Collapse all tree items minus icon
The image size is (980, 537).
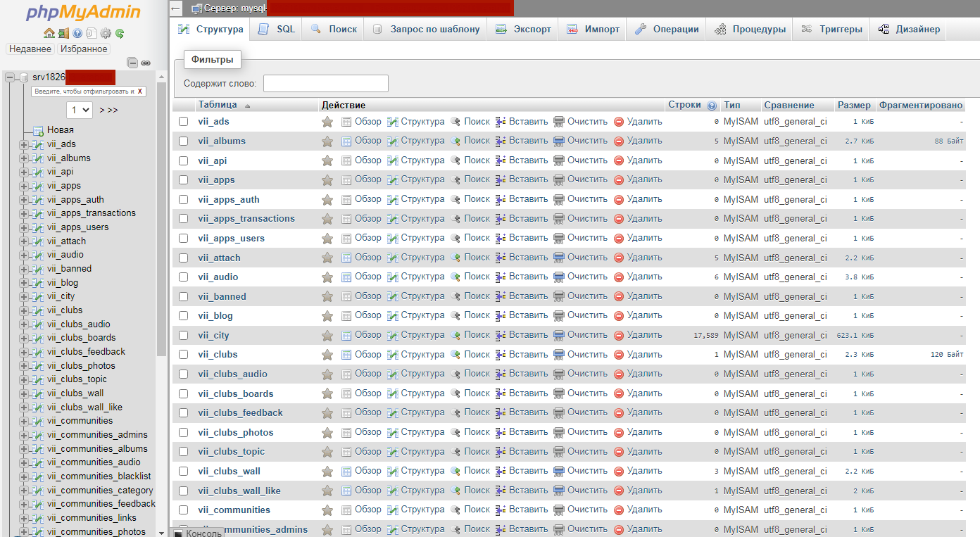(132, 63)
